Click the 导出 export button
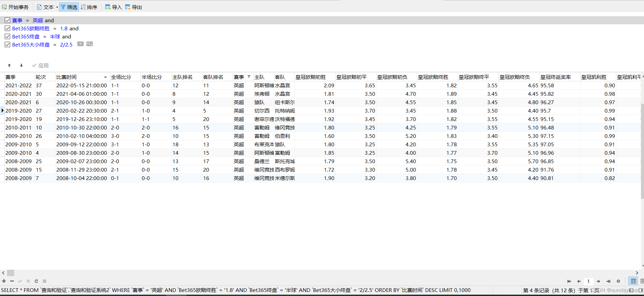Viewport: 644px width, 296px height. coord(134,7)
